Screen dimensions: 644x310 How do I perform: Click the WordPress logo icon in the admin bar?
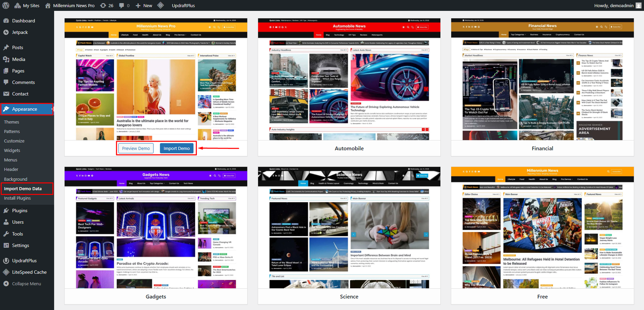[x=6, y=6]
